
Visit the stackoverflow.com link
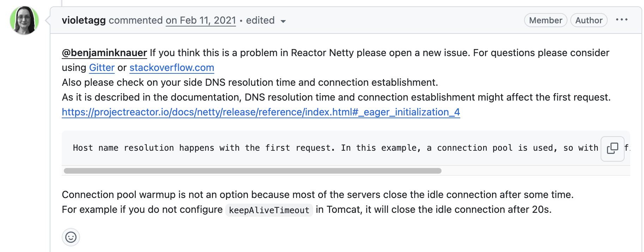pyautogui.click(x=172, y=68)
